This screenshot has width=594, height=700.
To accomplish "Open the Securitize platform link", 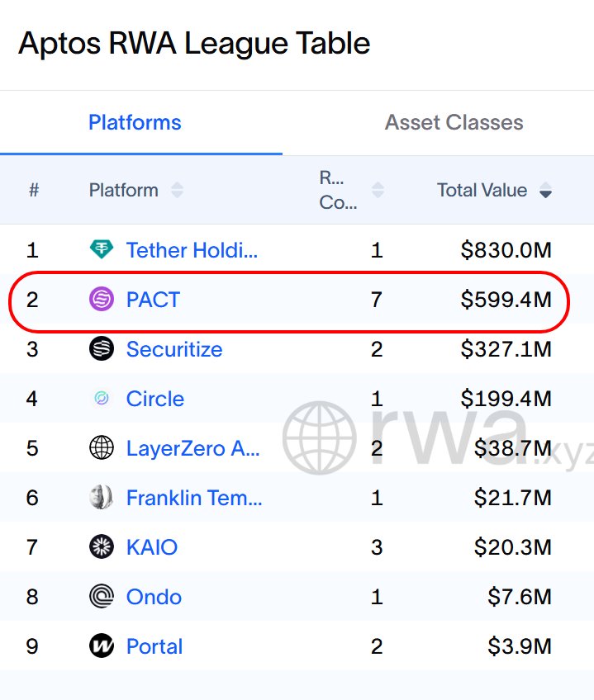I will coord(173,349).
